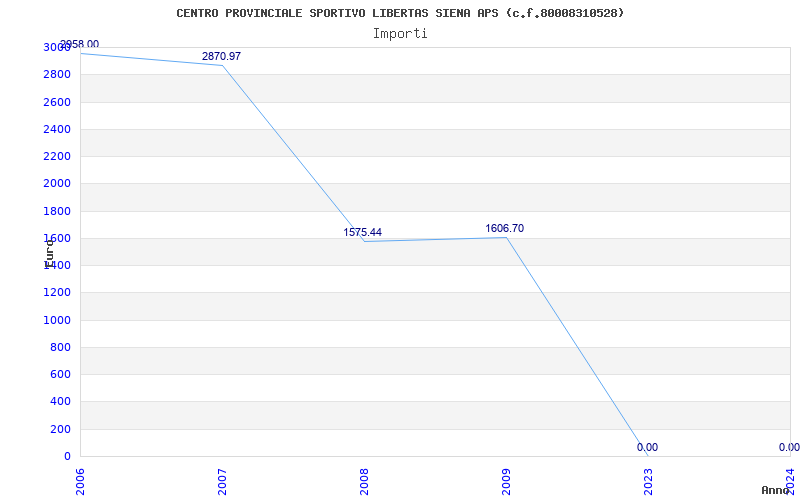The width and height of the screenshot is (800, 500).
Task: Select the 1575.44 data label
Action: [363, 233]
